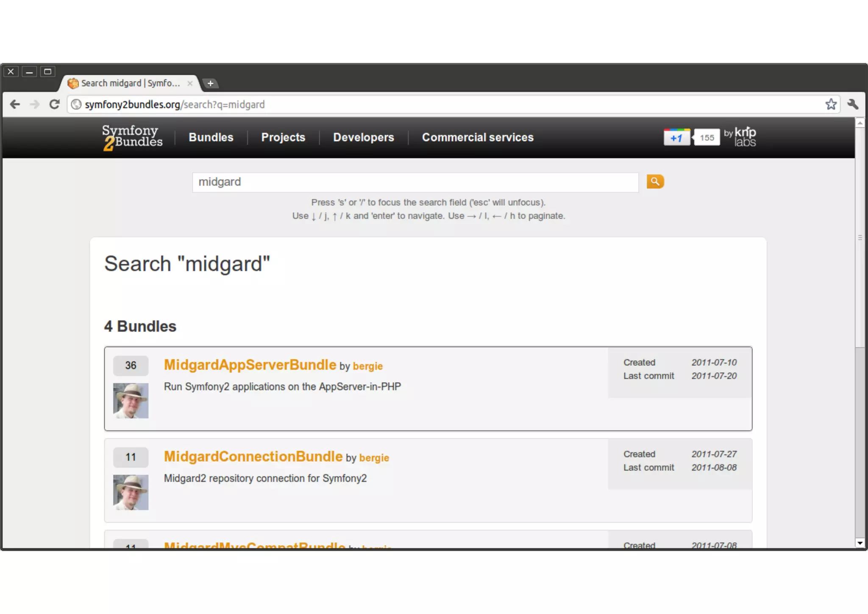Go to the Projects section

click(283, 137)
